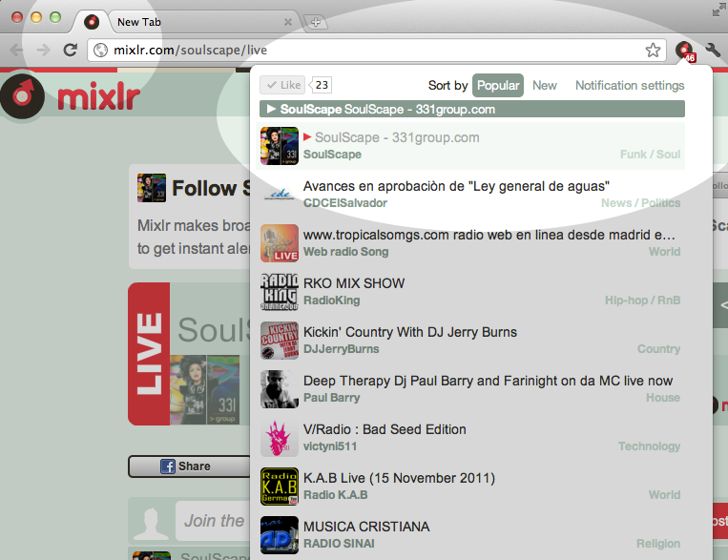Toggle the Like button
The height and width of the screenshot is (560, 728).
pos(282,85)
